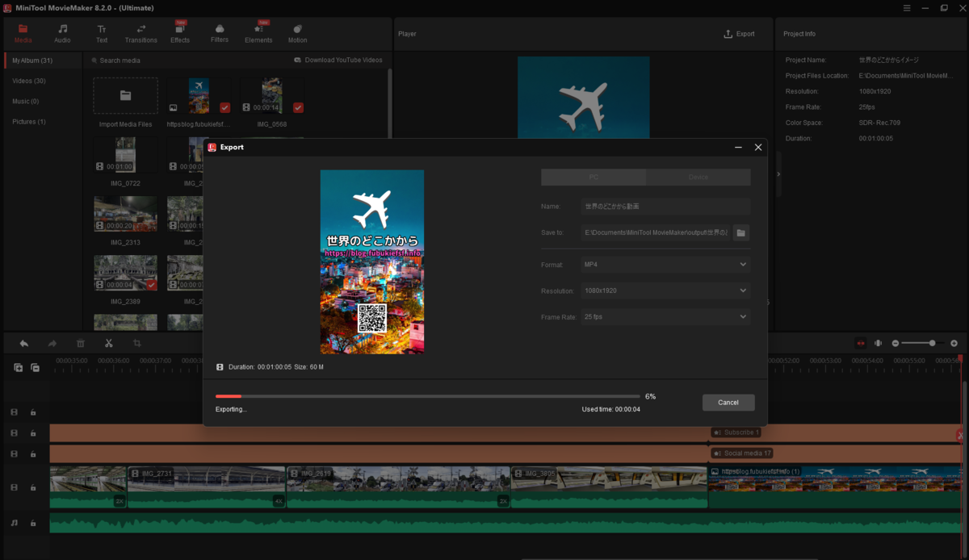Screen dimensions: 969x560
Task: Open the Transitions tab
Action: coord(141,33)
